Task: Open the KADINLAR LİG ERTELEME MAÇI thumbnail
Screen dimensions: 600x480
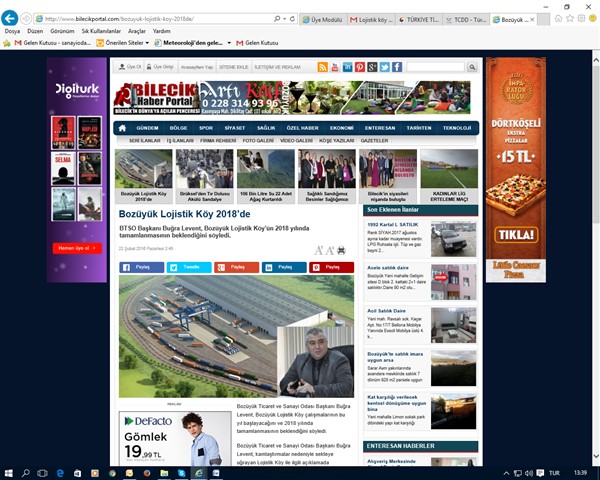Action: [x=449, y=176]
